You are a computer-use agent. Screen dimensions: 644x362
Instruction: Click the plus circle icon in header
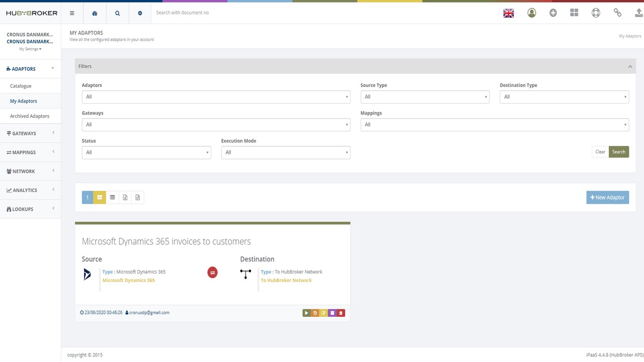(553, 13)
